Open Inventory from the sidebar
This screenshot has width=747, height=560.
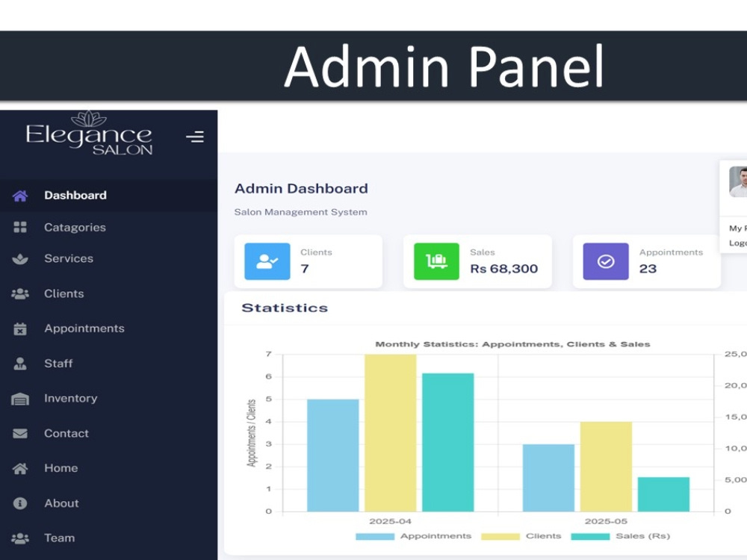point(108,398)
